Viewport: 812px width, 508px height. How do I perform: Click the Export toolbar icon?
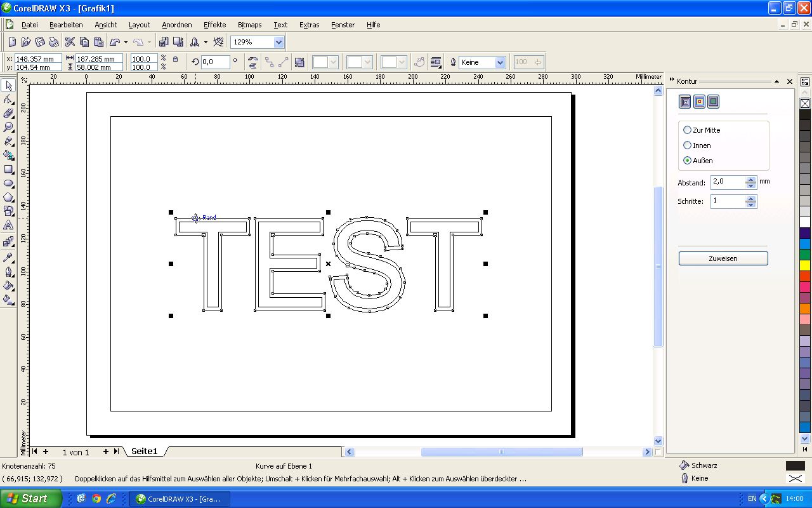178,42
